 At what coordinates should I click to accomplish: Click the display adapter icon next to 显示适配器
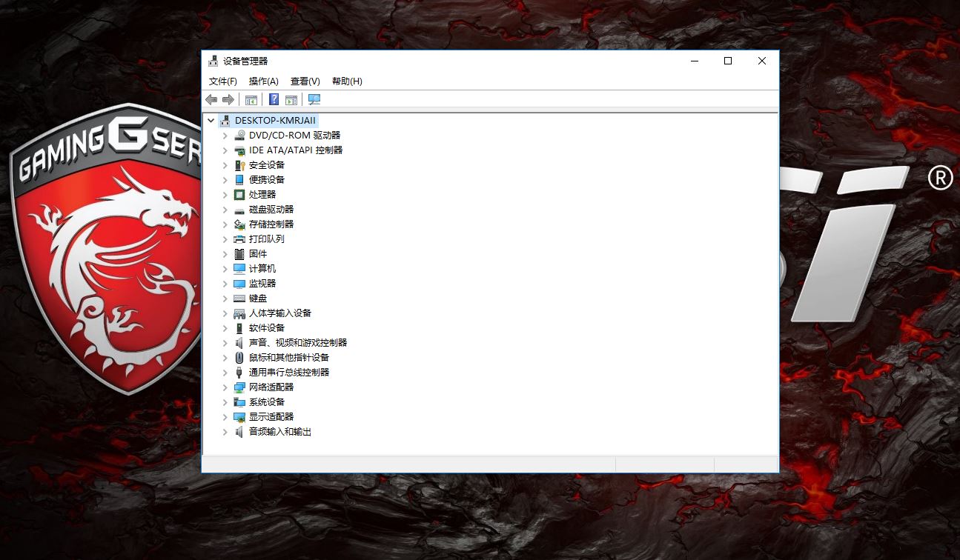[x=239, y=416]
